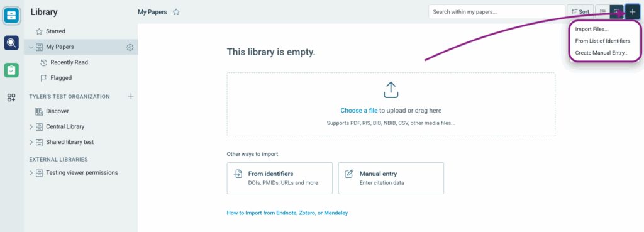Click the add apps grid-plus icon

click(x=11, y=97)
